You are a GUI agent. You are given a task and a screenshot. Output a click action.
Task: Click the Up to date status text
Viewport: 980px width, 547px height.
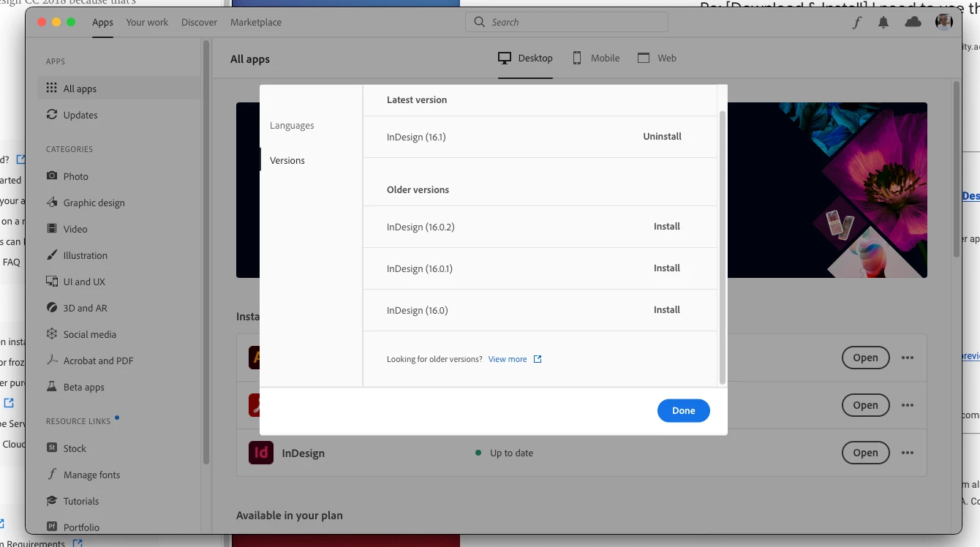click(511, 453)
